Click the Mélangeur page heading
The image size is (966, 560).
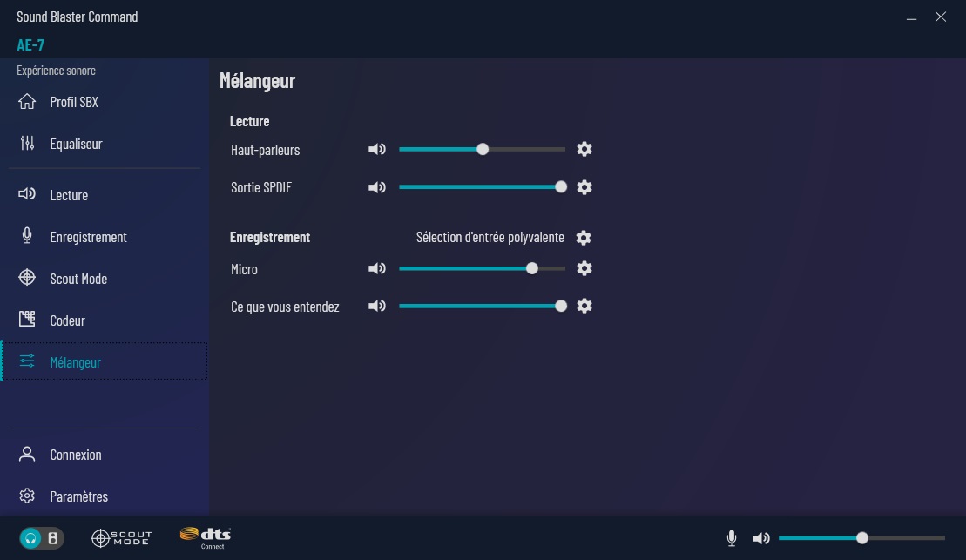click(257, 81)
